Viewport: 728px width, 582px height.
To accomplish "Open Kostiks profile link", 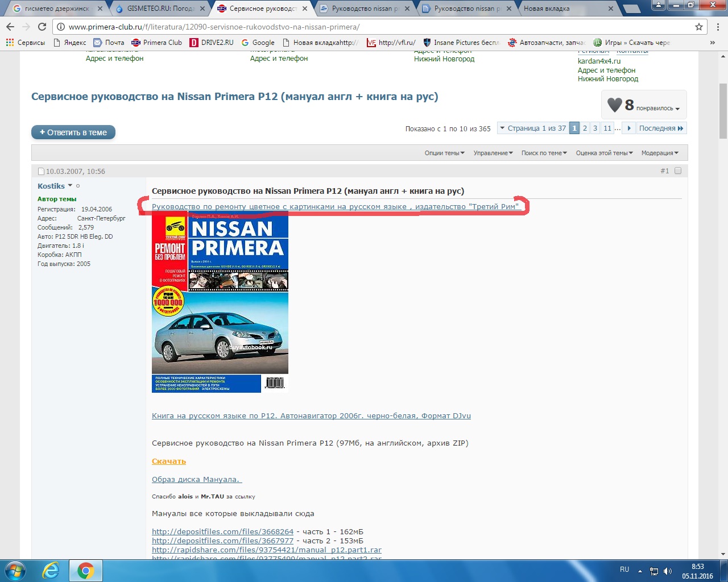I will (x=51, y=186).
